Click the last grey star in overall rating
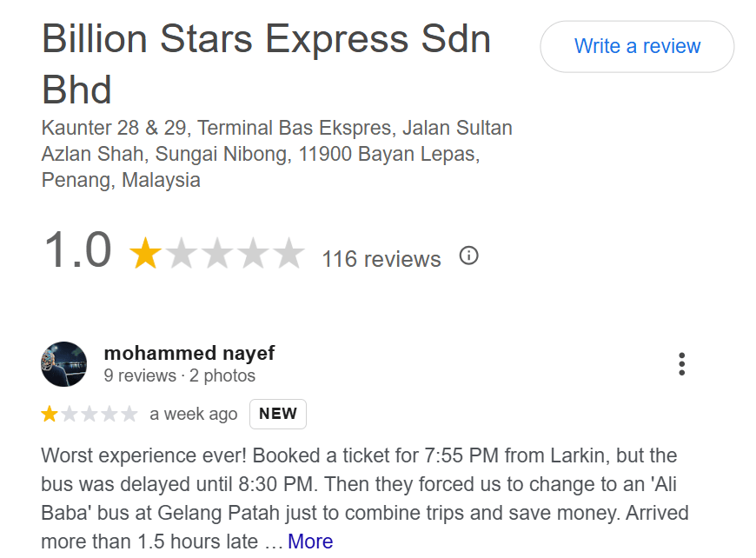Image resolution: width=756 pixels, height=558 pixels. (x=288, y=252)
